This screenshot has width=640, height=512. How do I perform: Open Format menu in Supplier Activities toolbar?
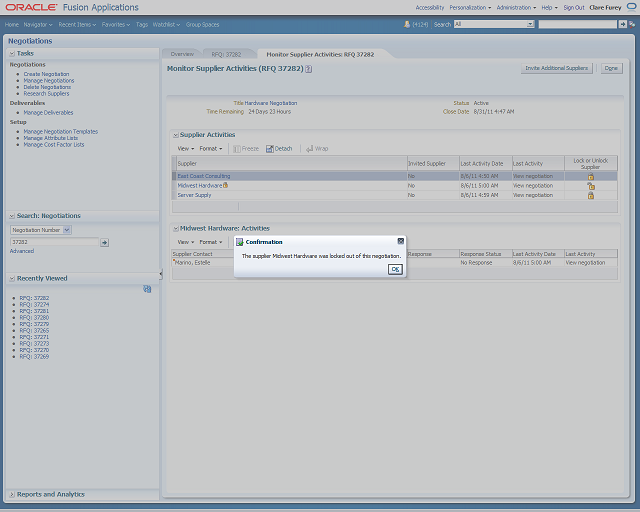point(211,149)
